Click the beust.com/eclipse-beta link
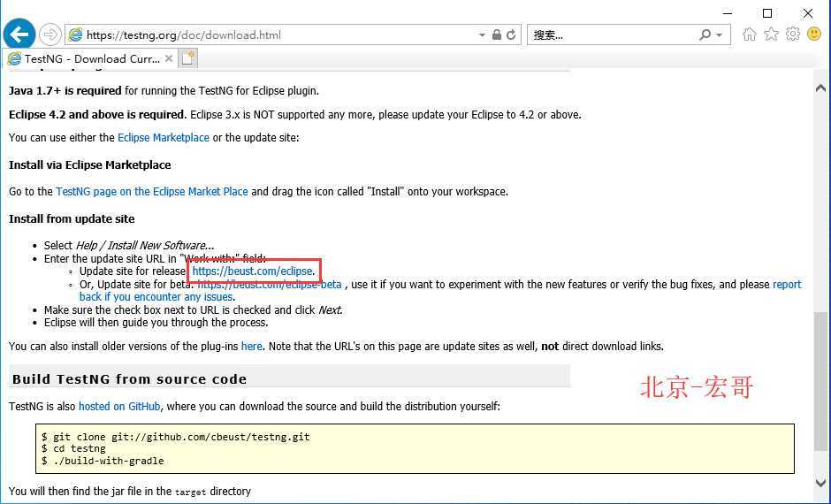831x504 pixels. [x=270, y=285]
